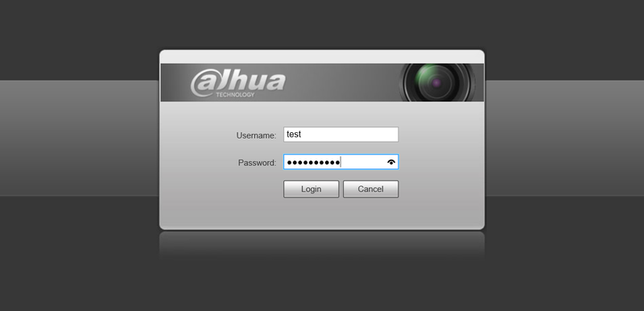
Task: Select the Username label text
Action: point(256,135)
